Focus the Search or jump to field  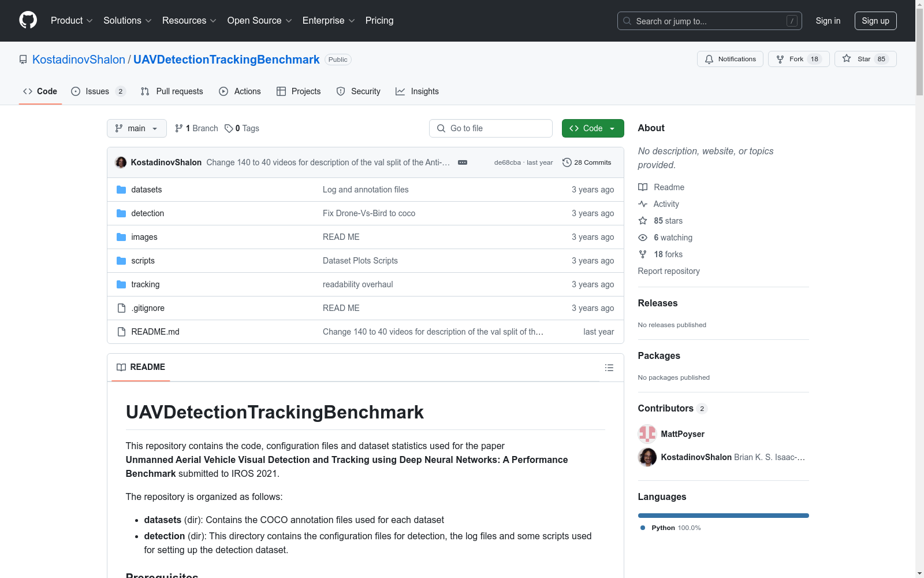[x=710, y=21]
